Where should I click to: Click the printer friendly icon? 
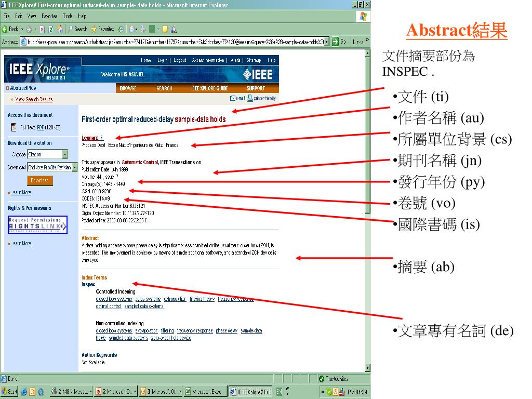[x=250, y=98]
